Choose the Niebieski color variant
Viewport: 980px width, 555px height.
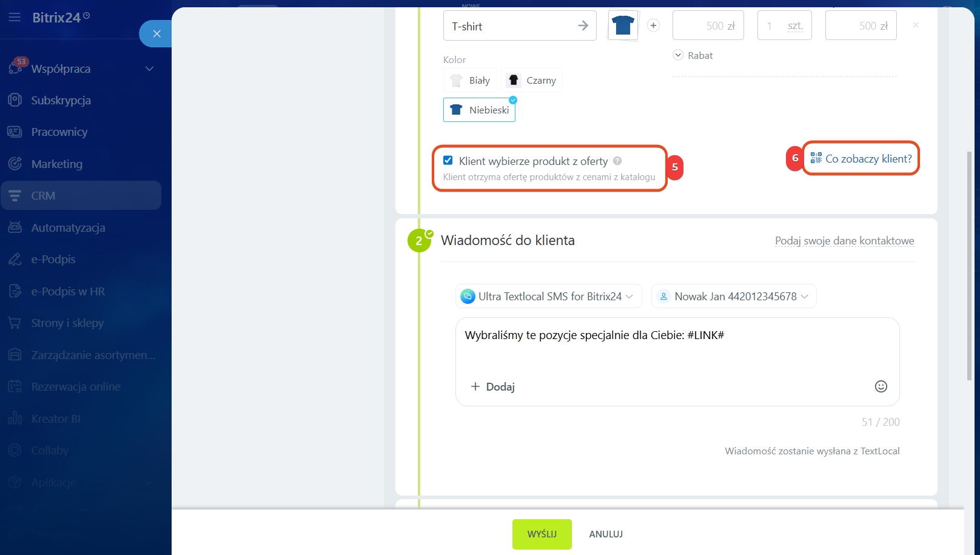479,110
